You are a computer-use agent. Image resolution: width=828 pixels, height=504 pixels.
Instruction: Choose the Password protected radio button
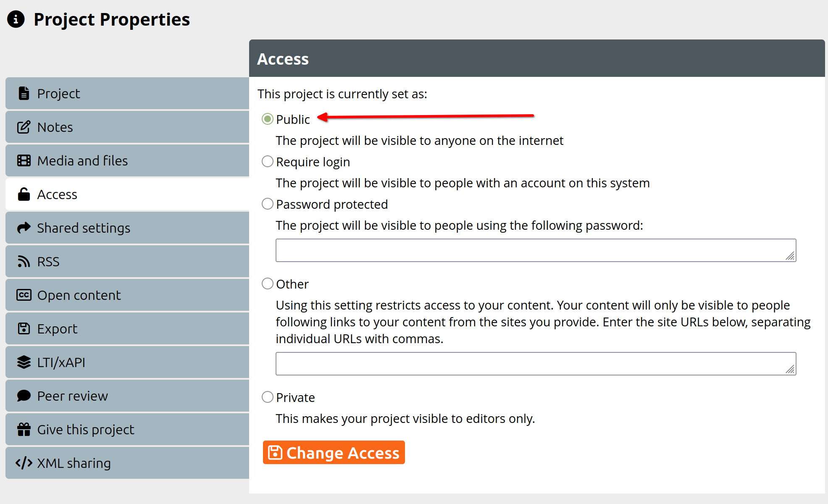point(268,204)
